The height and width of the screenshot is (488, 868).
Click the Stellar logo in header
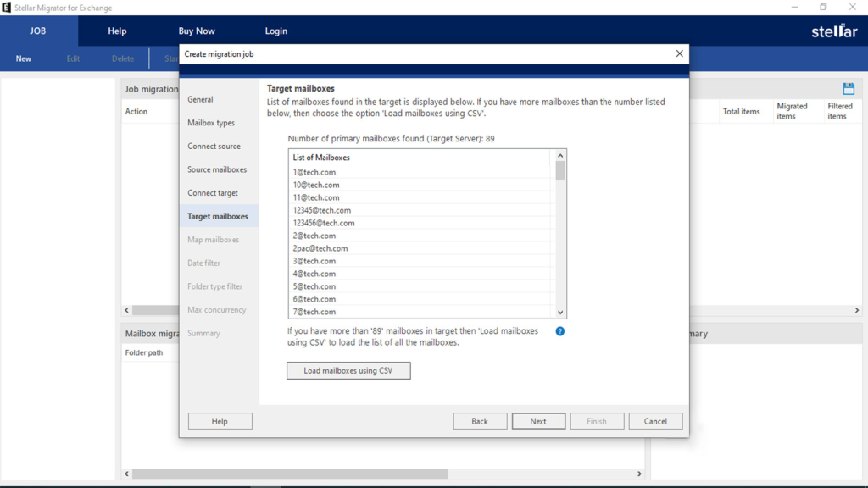(834, 31)
